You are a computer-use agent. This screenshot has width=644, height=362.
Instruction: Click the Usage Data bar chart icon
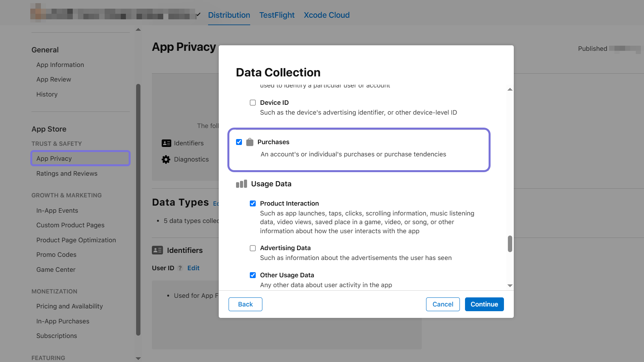point(241,184)
